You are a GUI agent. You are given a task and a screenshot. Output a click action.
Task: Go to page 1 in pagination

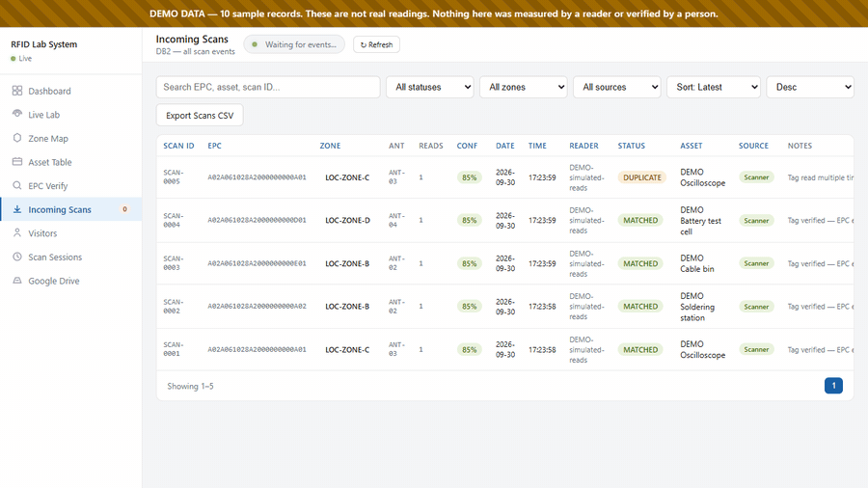coord(833,386)
